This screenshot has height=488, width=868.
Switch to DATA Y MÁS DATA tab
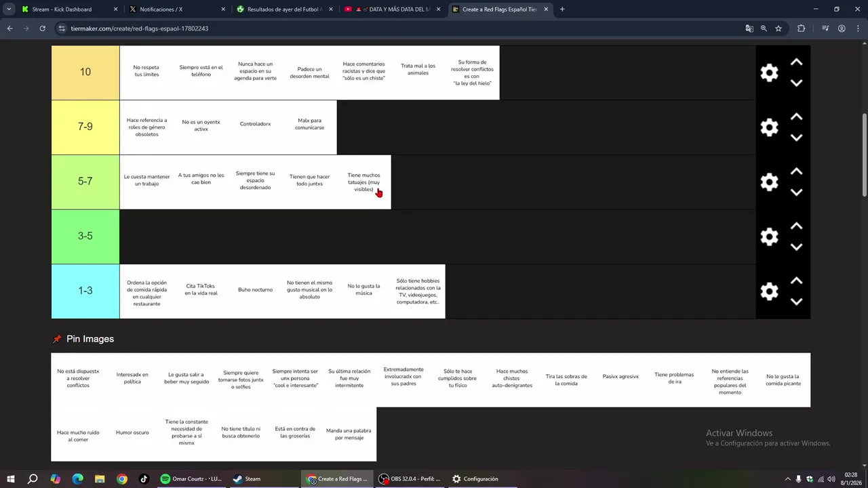click(x=391, y=9)
